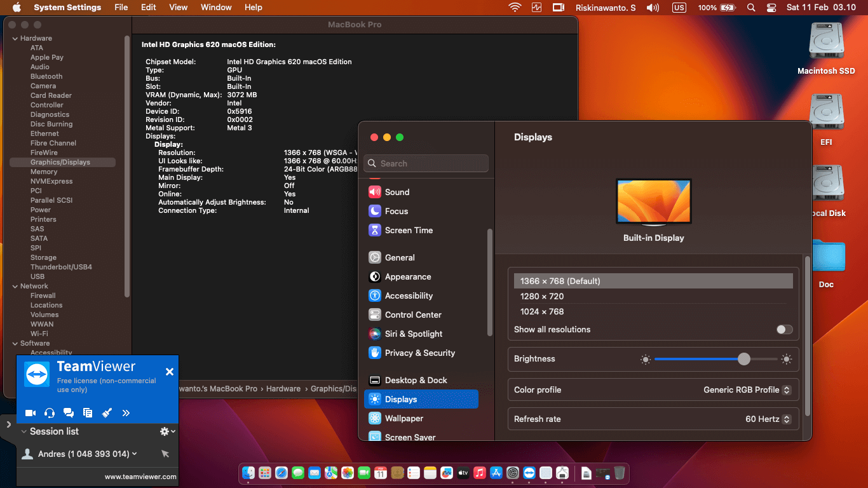The width and height of the screenshot is (868, 488).
Task: Toggle Show all resolutions switch
Action: [785, 329]
